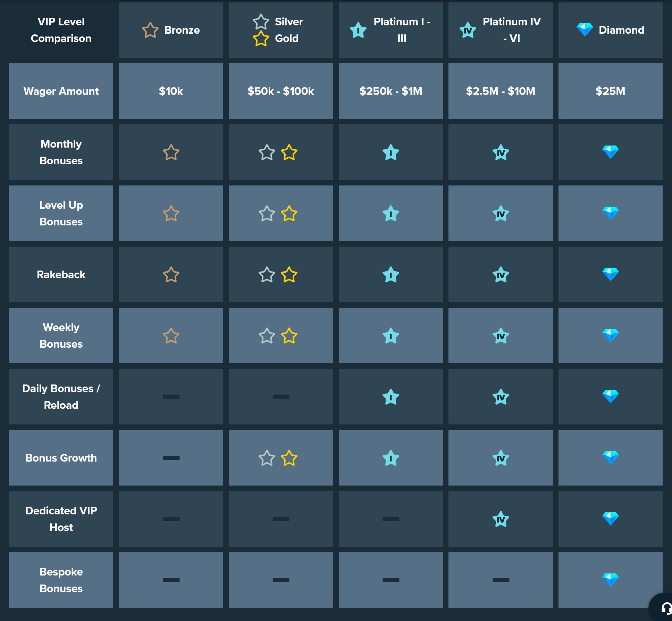Open live support headset icon
Screen dimensions: 672x621
tap(665, 608)
